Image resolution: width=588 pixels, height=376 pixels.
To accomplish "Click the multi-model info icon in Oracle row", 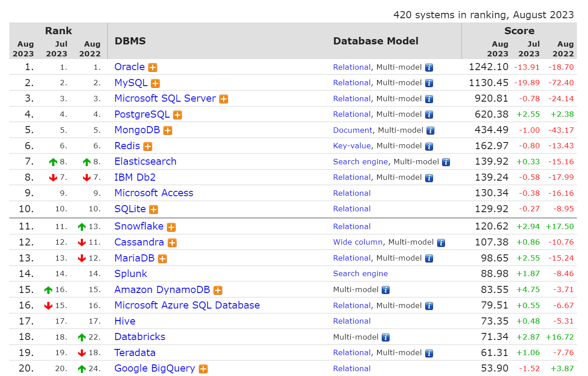I will [x=429, y=67].
